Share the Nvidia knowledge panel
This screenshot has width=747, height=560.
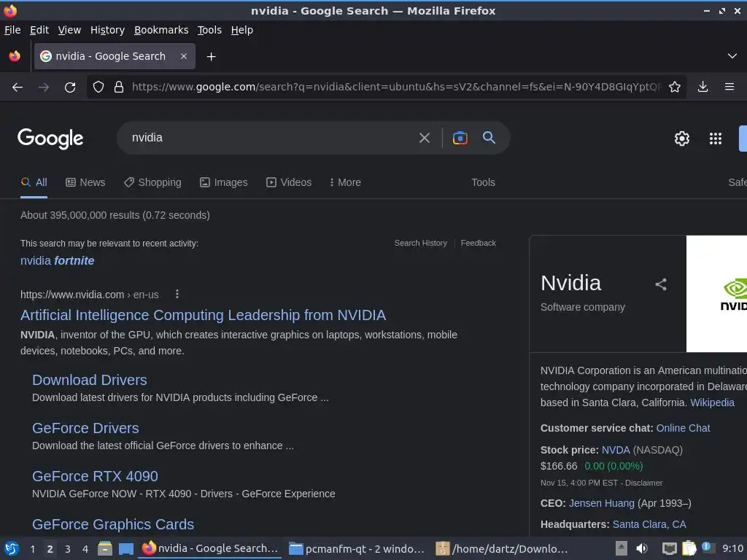coord(661,284)
